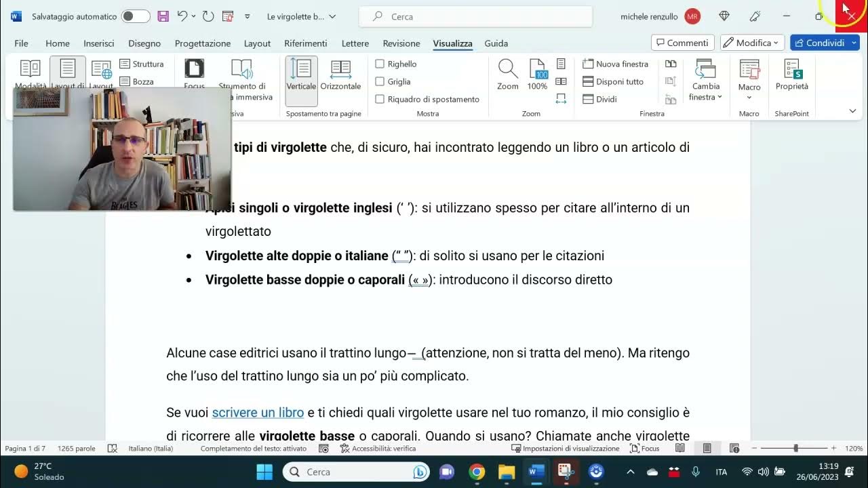868x488 pixels.
Task: Click the zoom in plus button
Action: [x=833, y=448]
